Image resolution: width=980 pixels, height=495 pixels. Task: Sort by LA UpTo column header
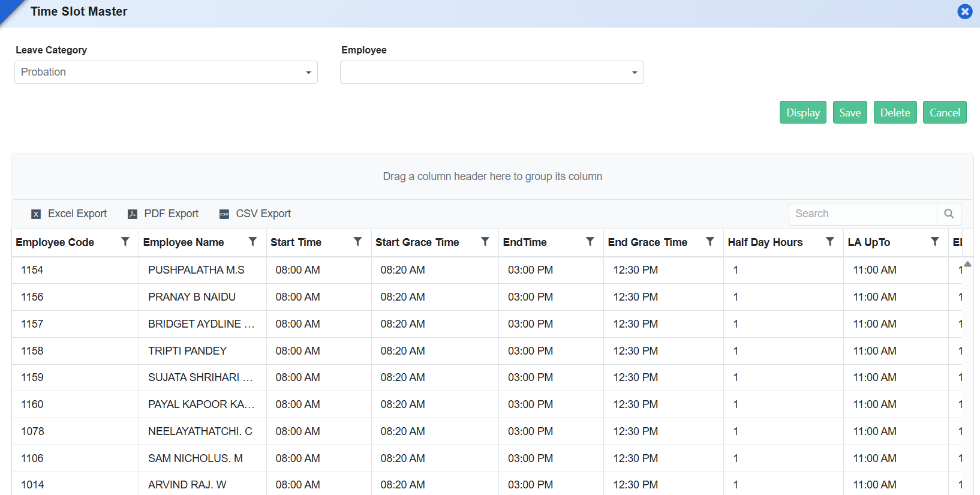pyautogui.click(x=869, y=242)
